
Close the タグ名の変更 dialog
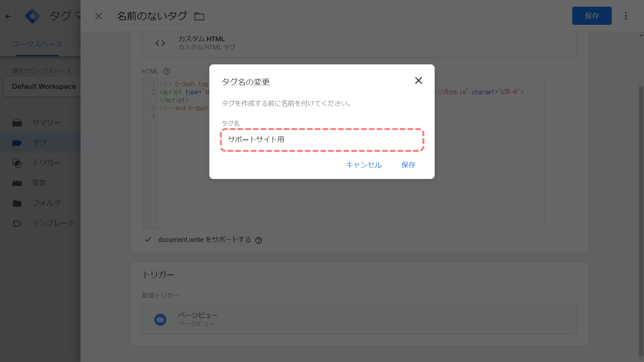point(418,80)
